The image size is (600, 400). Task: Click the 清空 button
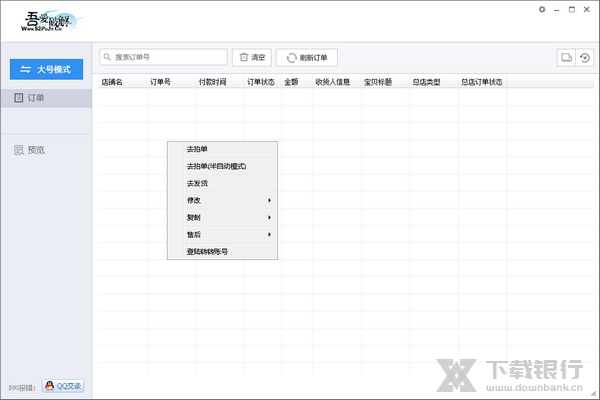coord(252,57)
